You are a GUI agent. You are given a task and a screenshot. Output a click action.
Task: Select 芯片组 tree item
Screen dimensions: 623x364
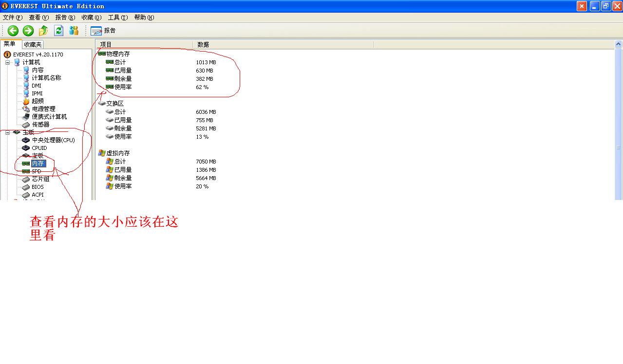point(41,179)
